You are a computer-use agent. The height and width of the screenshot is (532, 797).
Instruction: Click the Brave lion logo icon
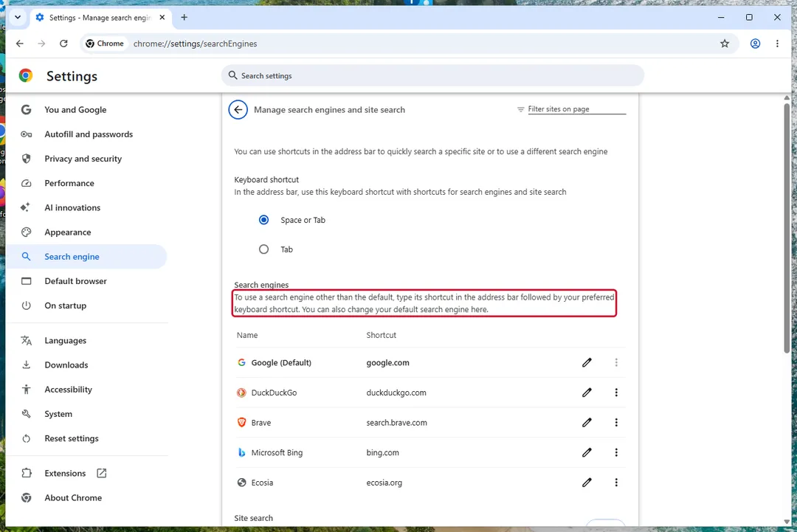[241, 422]
